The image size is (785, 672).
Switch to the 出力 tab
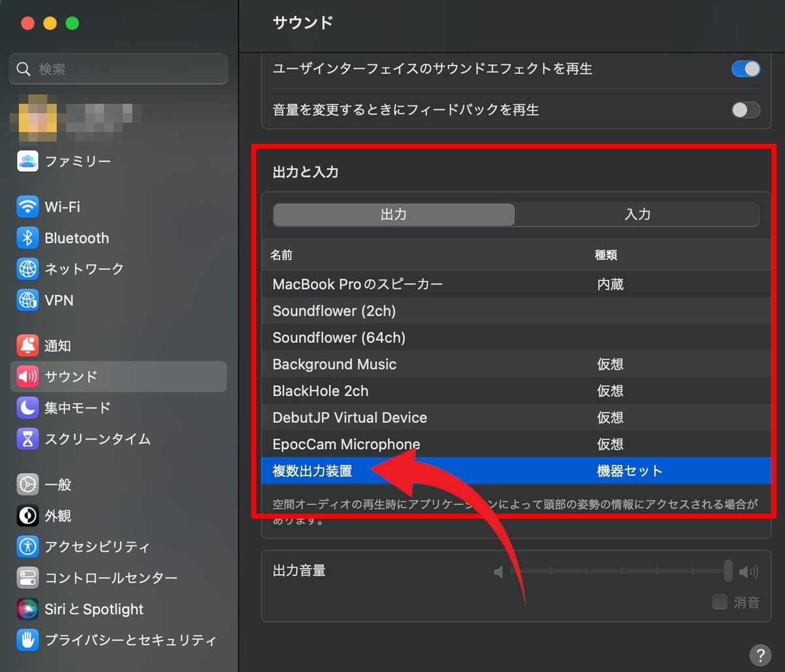(x=394, y=214)
